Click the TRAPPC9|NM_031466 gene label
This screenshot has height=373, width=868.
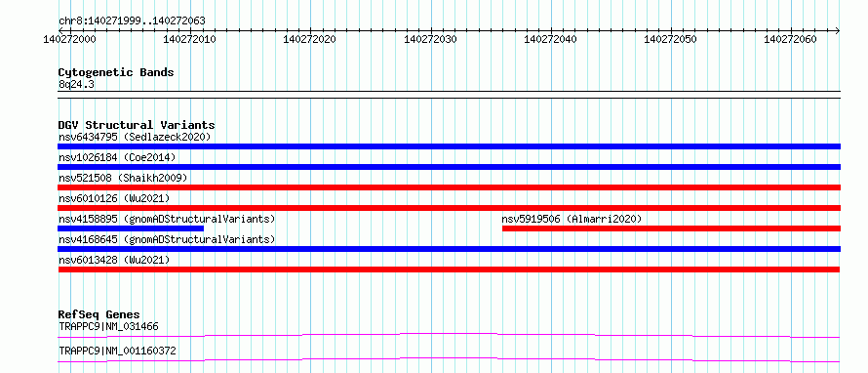pyautogui.click(x=108, y=326)
